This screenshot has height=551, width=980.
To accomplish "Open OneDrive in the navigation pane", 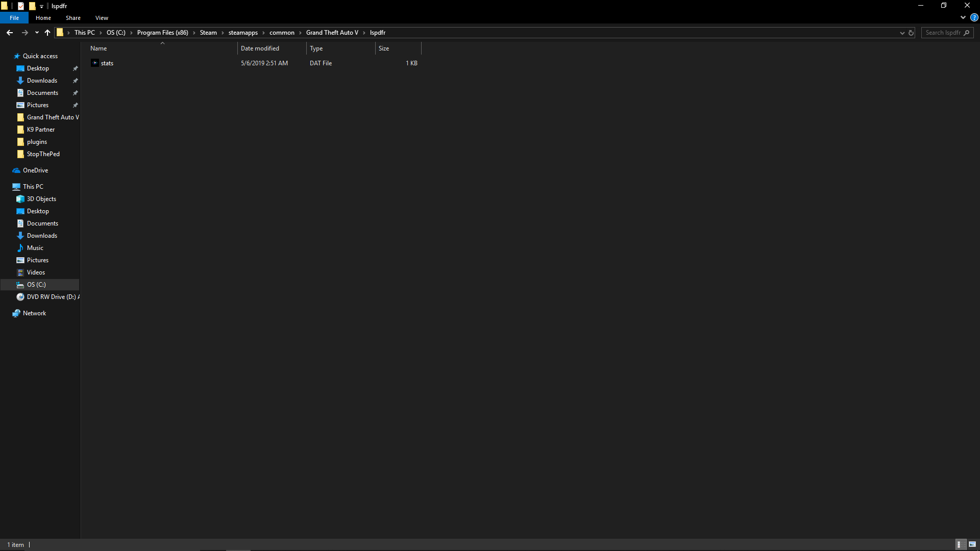I will (35, 170).
